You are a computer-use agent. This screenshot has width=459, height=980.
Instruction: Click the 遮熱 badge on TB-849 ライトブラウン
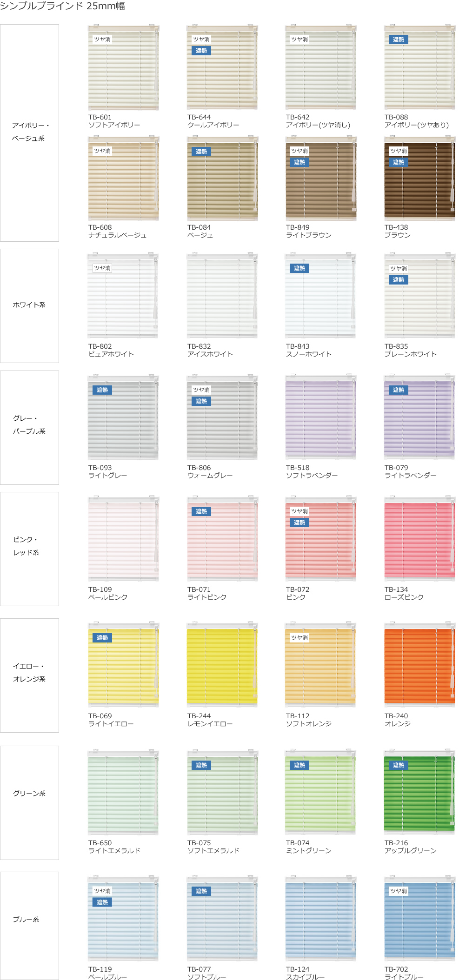coord(299,162)
